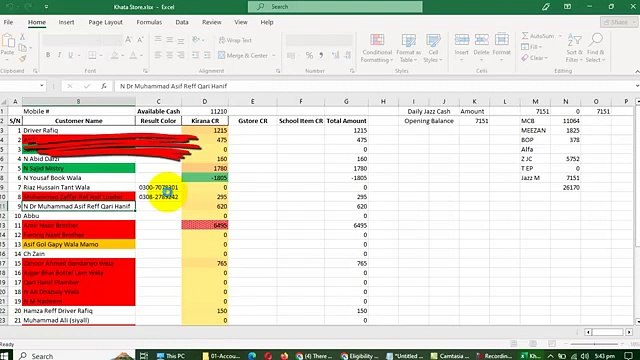Confirm entry with the formula bar checkmark
Viewport: 640px width, 360px height.
click(x=87, y=86)
